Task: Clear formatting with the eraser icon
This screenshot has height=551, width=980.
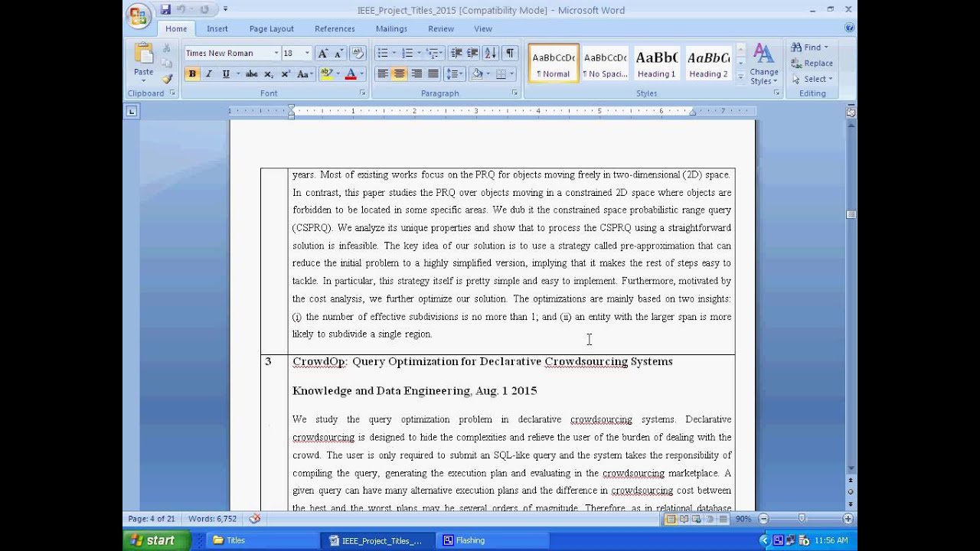Action: point(358,54)
